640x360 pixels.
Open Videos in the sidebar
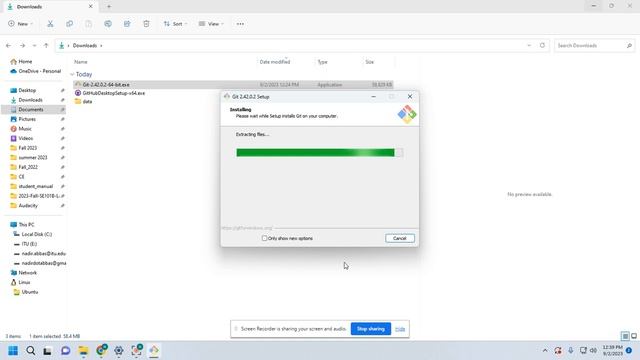coord(26,138)
